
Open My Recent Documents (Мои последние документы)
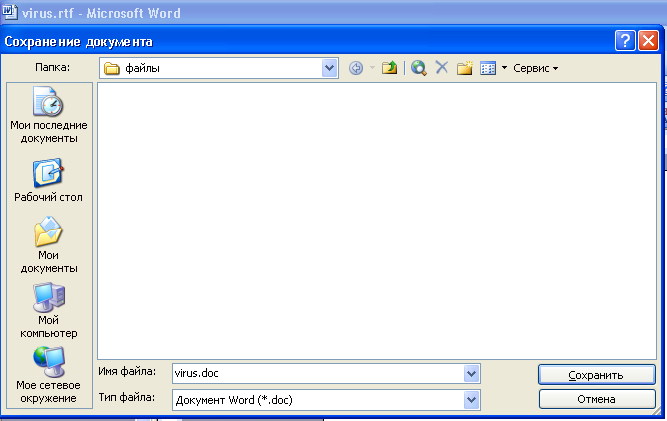49,115
